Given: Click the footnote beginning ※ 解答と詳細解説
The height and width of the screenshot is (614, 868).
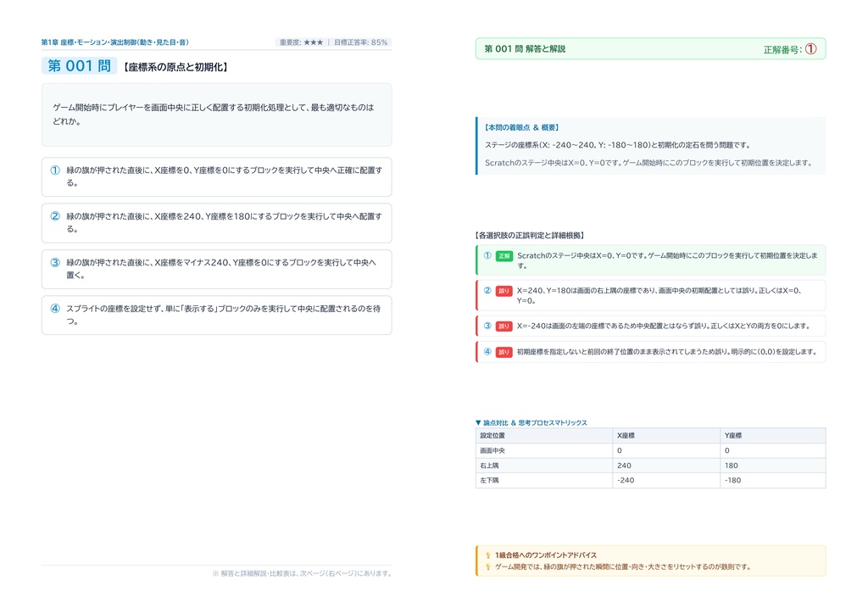Looking at the screenshot, I should [302, 573].
